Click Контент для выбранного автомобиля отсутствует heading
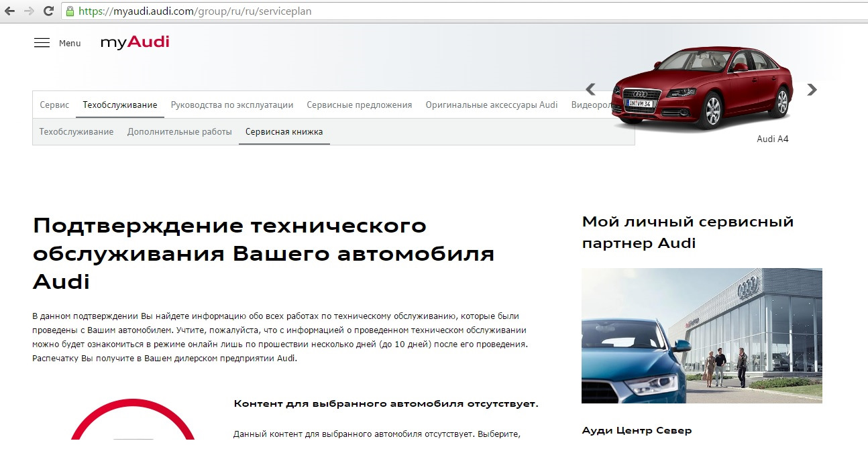 pos(386,404)
